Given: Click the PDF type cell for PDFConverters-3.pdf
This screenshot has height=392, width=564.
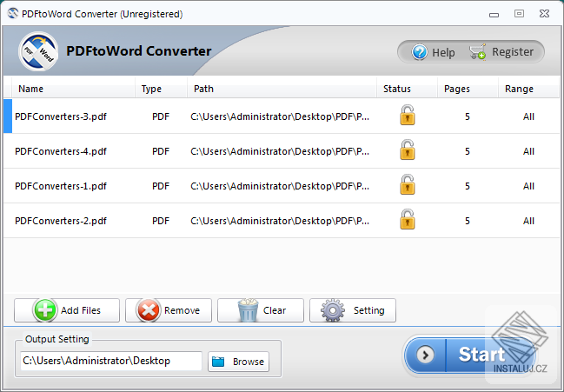Looking at the screenshot, I should [x=161, y=116].
